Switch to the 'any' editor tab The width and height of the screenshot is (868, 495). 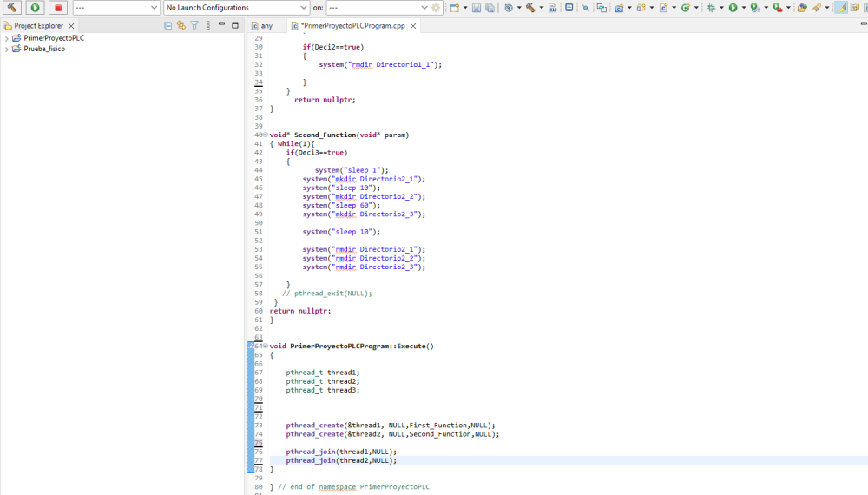point(266,26)
